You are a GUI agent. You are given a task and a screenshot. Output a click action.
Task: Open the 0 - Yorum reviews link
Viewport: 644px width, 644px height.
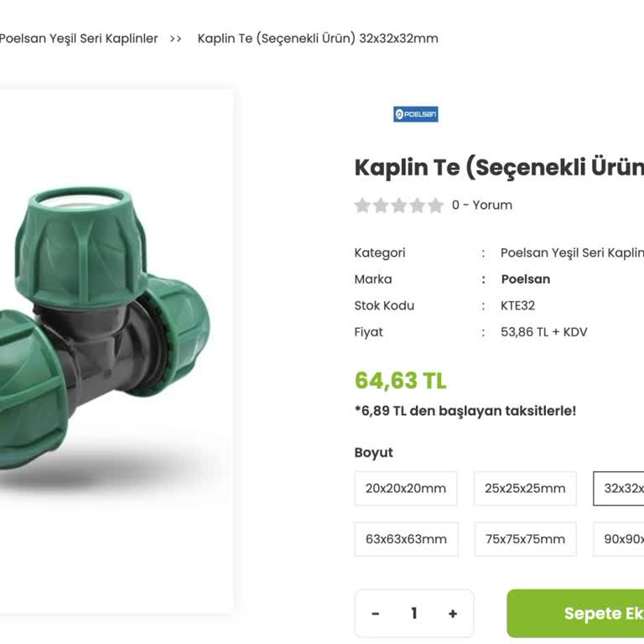(481, 205)
